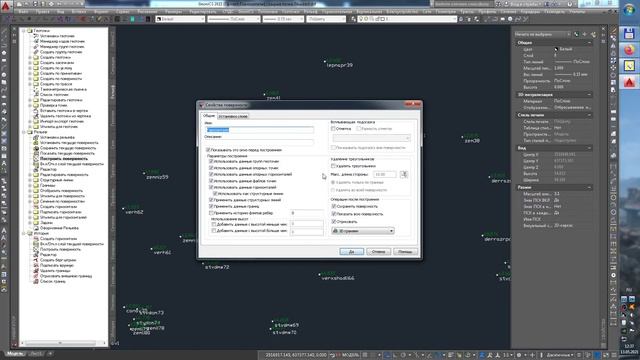This screenshot has width=640, height=360.
Task: Expand the Создать геоточки folder
Action: coord(30,58)
